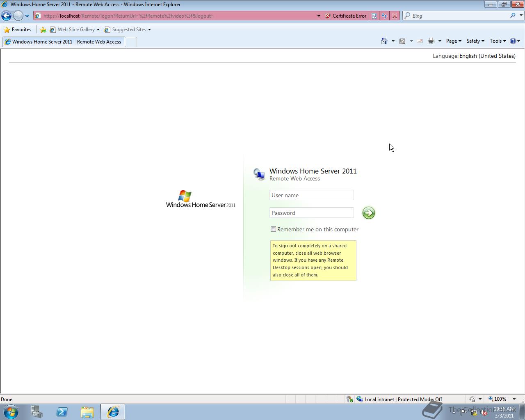Click the Stop loading X icon
Viewport: 525px width, 420px height.
395,16
